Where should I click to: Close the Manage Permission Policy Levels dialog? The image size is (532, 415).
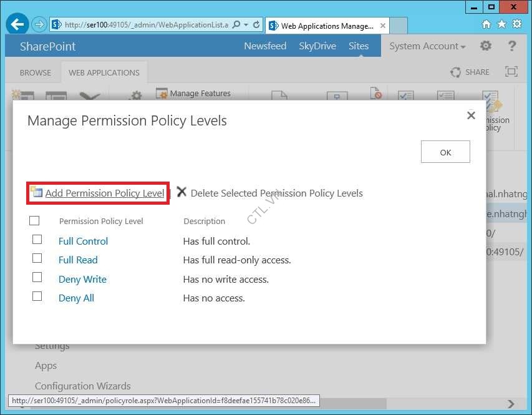tap(471, 115)
